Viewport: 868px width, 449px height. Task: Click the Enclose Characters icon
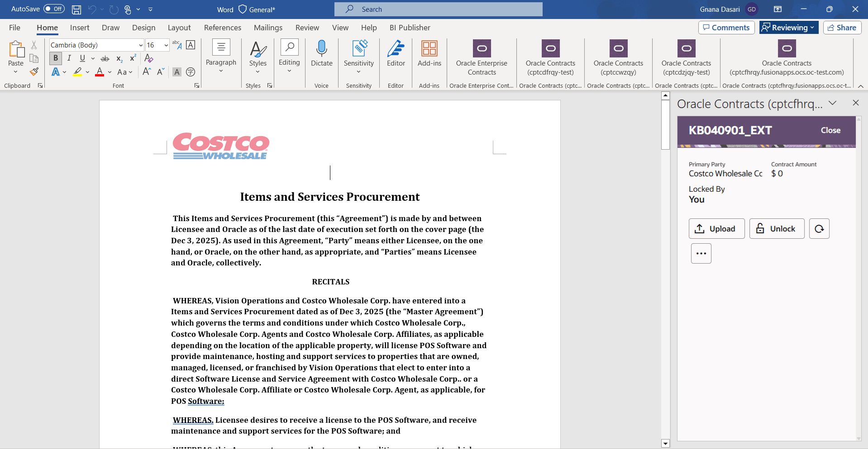(x=191, y=72)
